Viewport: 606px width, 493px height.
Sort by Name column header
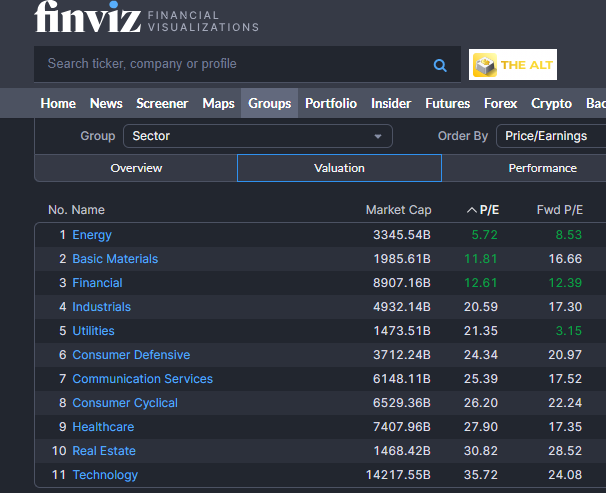coord(88,210)
